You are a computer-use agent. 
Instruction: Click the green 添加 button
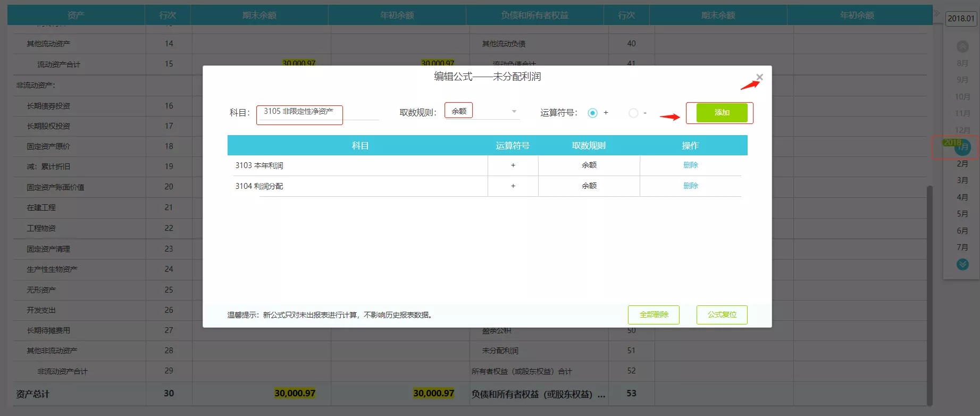click(x=722, y=113)
